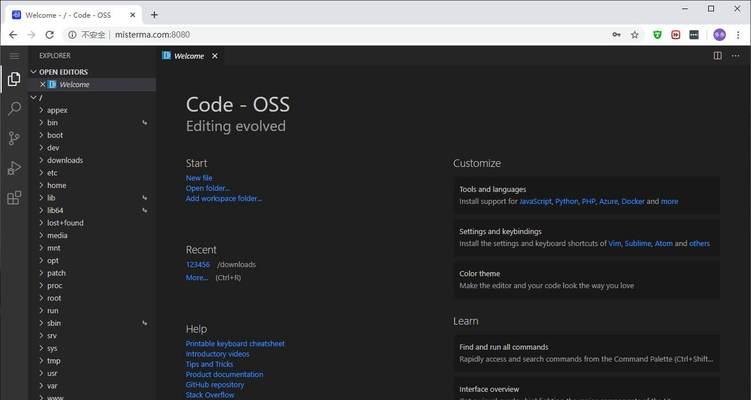Image resolution: width=751 pixels, height=400 pixels.
Task: Expand the media folder
Action: (x=41, y=235)
